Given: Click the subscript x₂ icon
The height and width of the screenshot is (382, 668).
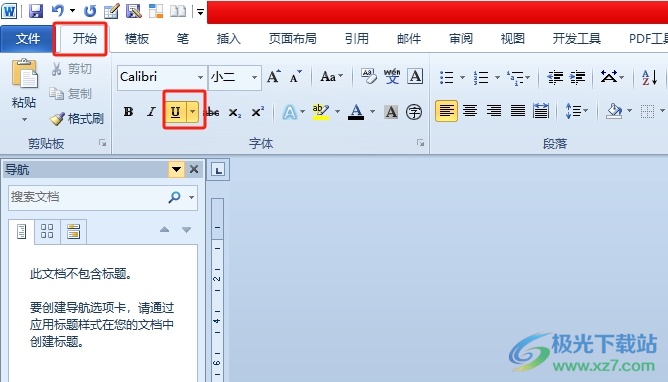Looking at the screenshot, I should 235,112.
